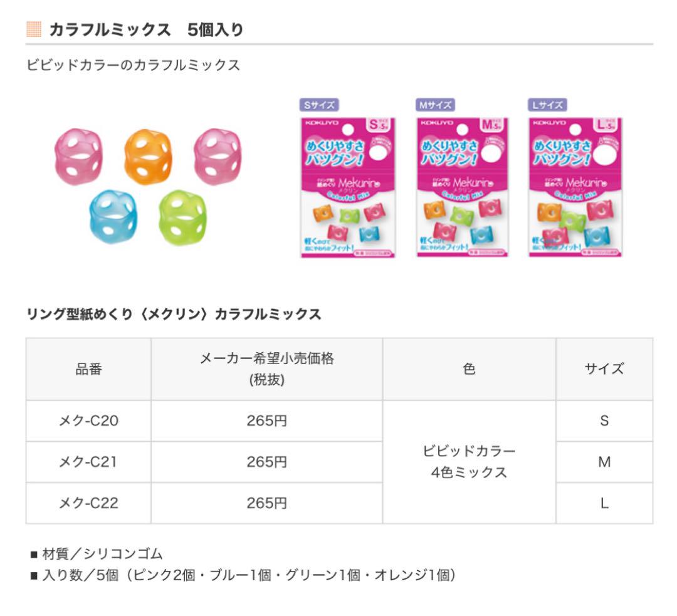Click product number メク-C20 cell

pyautogui.click(x=88, y=421)
